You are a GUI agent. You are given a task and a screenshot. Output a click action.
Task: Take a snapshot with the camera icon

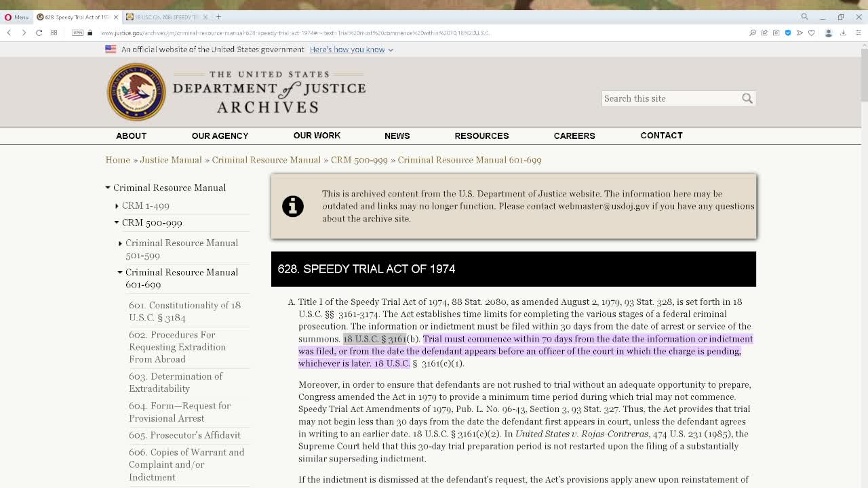coord(776,33)
